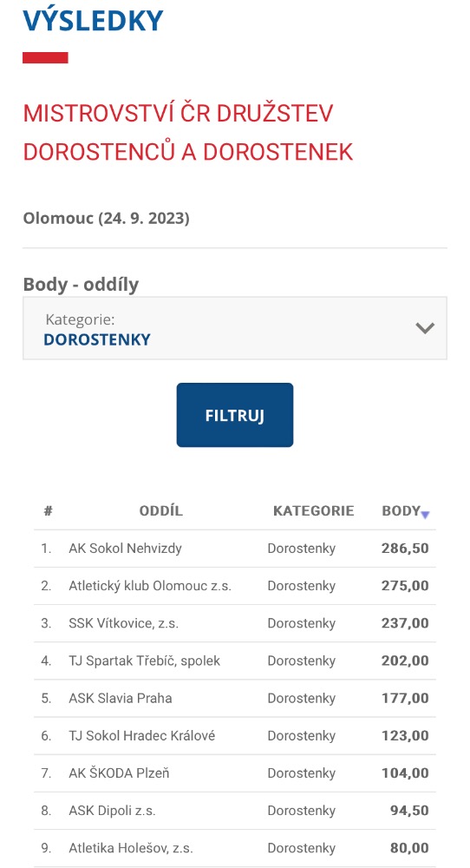Image resolution: width=470 pixels, height=868 pixels.
Task: Click the Mistrovství ČR družstev title
Action: point(188,132)
